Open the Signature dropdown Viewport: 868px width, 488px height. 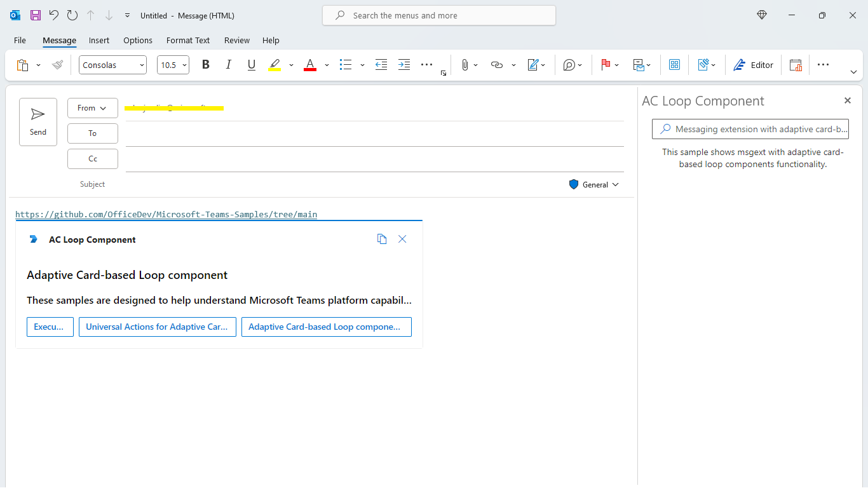pyautogui.click(x=537, y=65)
